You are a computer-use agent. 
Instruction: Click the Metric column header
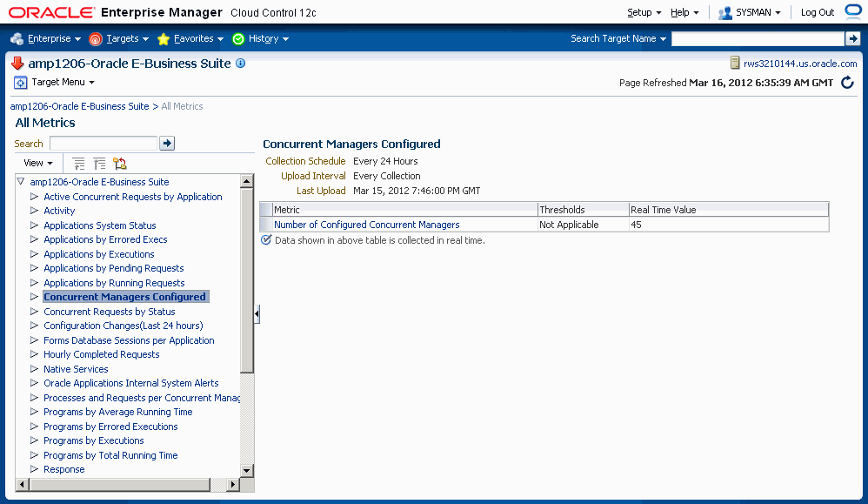pyautogui.click(x=404, y=210)
